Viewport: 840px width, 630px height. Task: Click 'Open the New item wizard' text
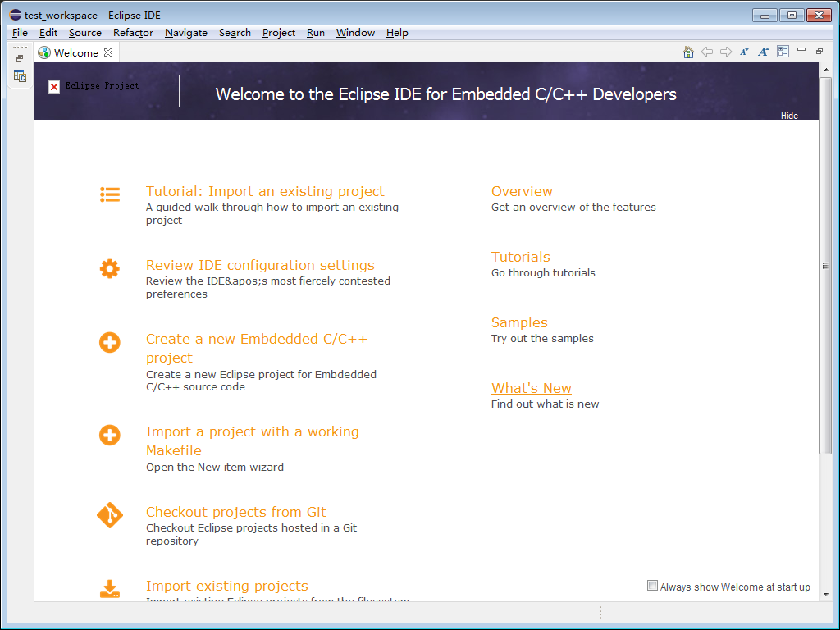coord(215,467)
